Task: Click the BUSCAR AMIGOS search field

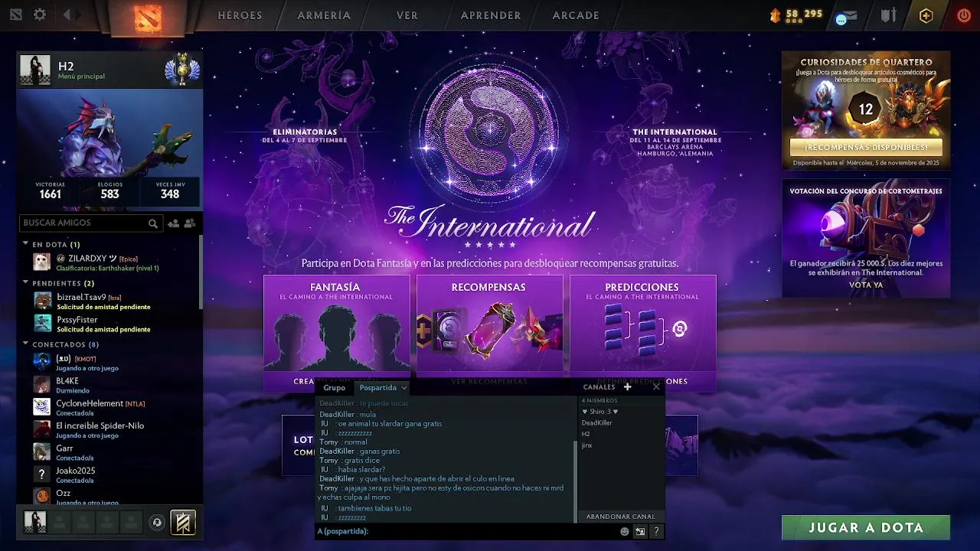Action: (90, 223)
